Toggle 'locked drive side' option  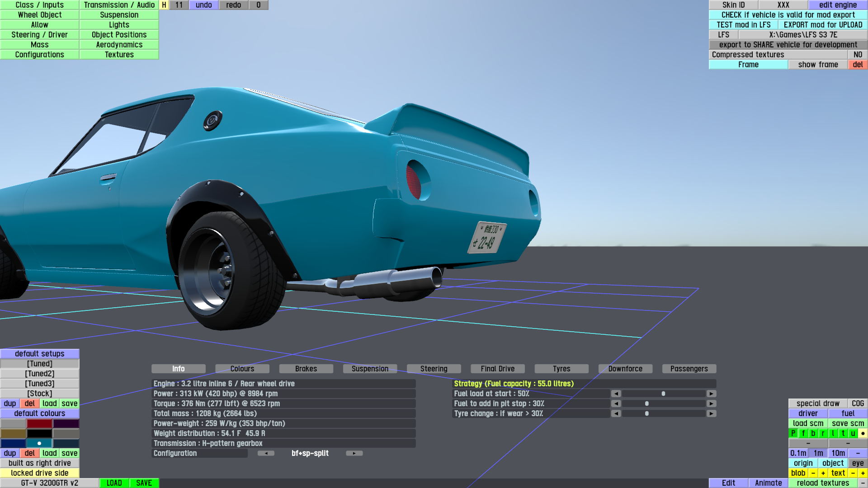40,473
